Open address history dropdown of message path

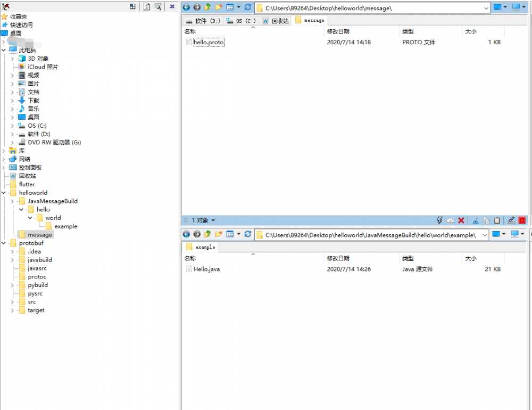click(486, 8)
